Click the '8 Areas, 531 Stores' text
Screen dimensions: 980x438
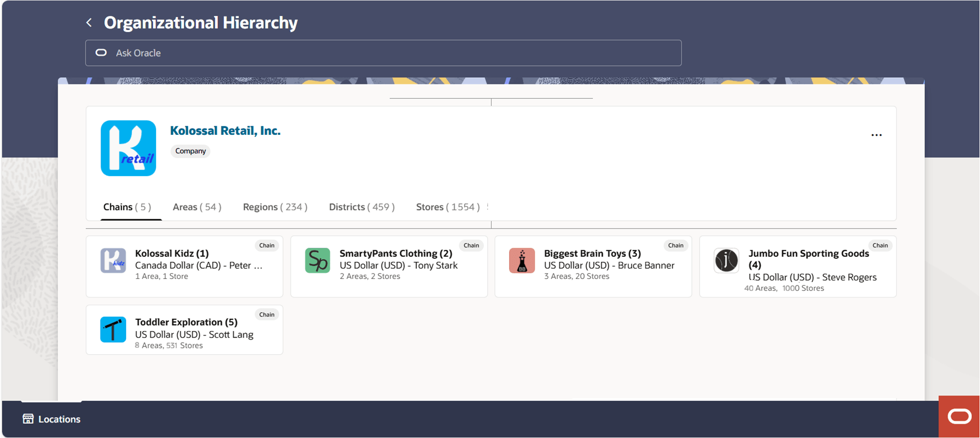[x=169, y=345]
